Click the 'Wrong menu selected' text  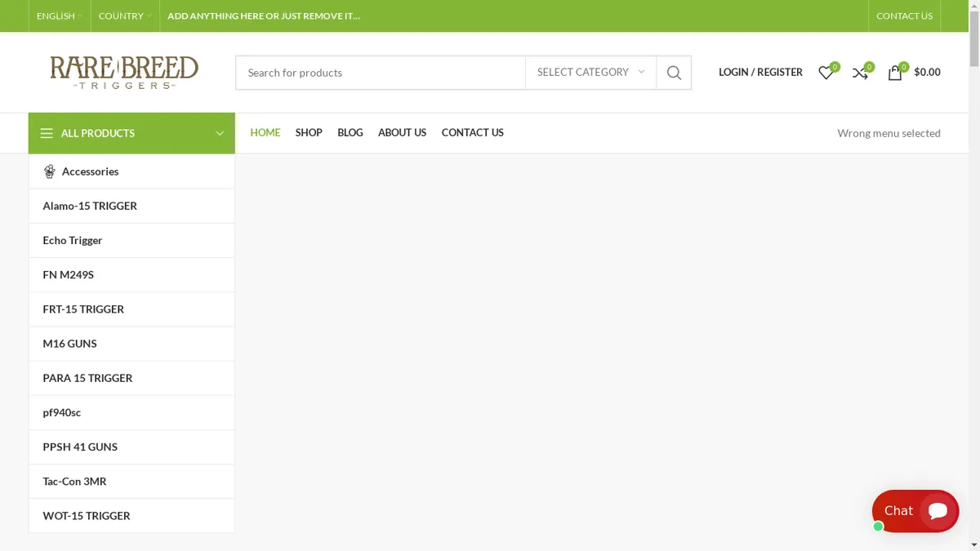pyautogui.click(x=889, y=133)
